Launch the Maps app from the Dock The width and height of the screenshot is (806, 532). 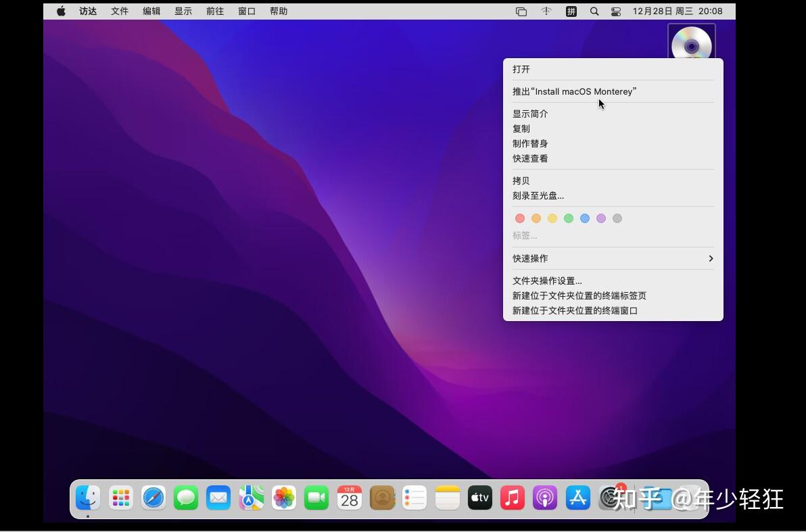(251, 498)
